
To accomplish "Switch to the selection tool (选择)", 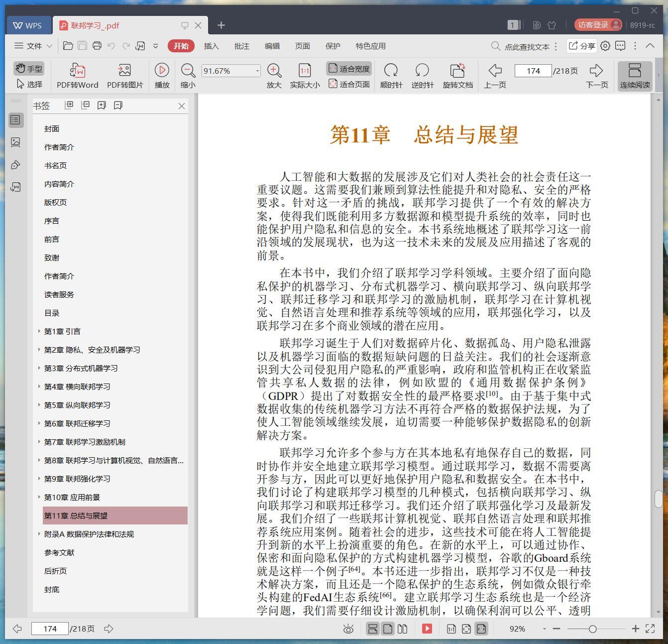I will [x=29, y=84].
